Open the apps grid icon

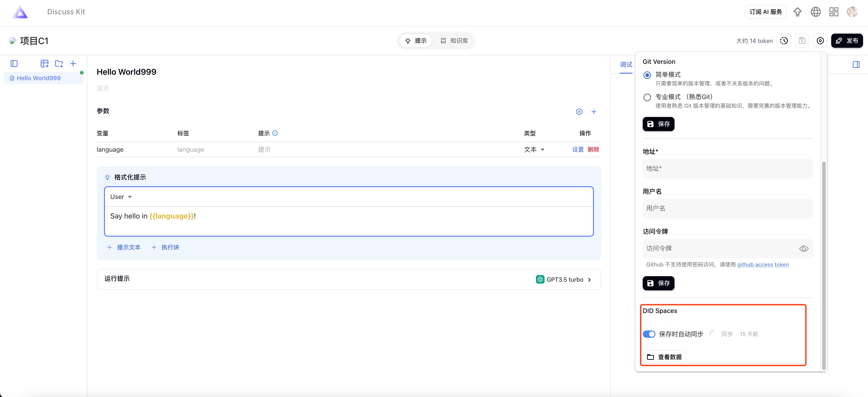click(x=834, y=12)
